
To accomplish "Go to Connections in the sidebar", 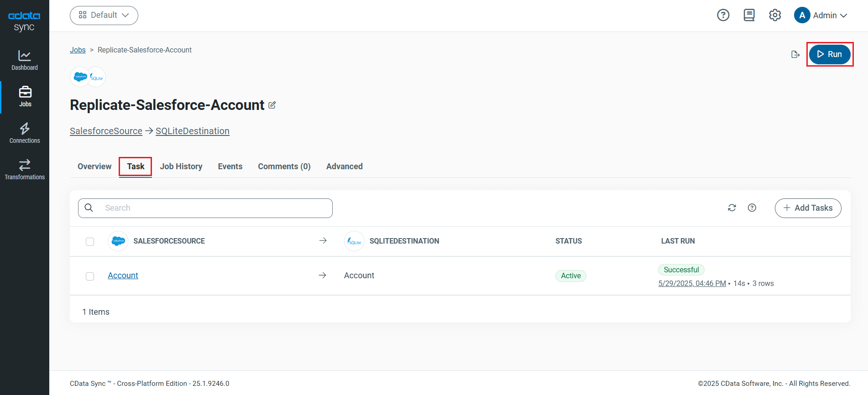I will [25, 133].
